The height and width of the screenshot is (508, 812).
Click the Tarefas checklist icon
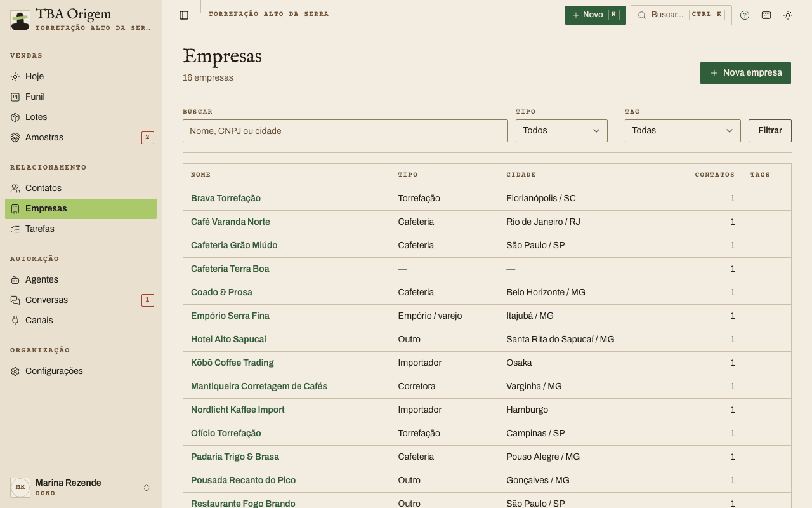click(x=15, y=229)
